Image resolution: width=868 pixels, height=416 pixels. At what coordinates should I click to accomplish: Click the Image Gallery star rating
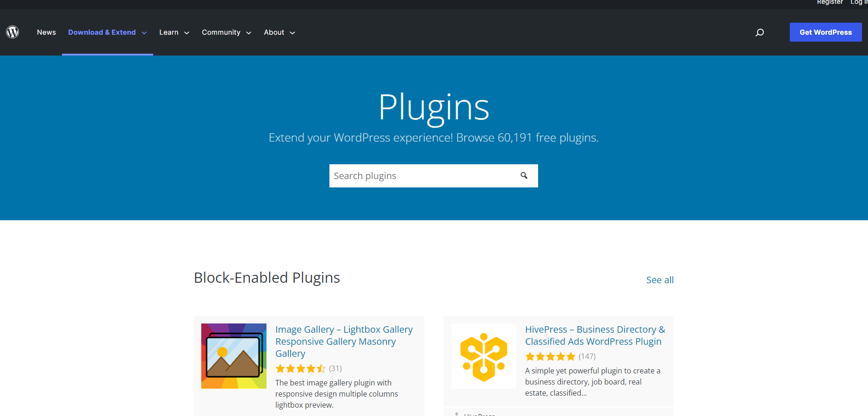301,369
